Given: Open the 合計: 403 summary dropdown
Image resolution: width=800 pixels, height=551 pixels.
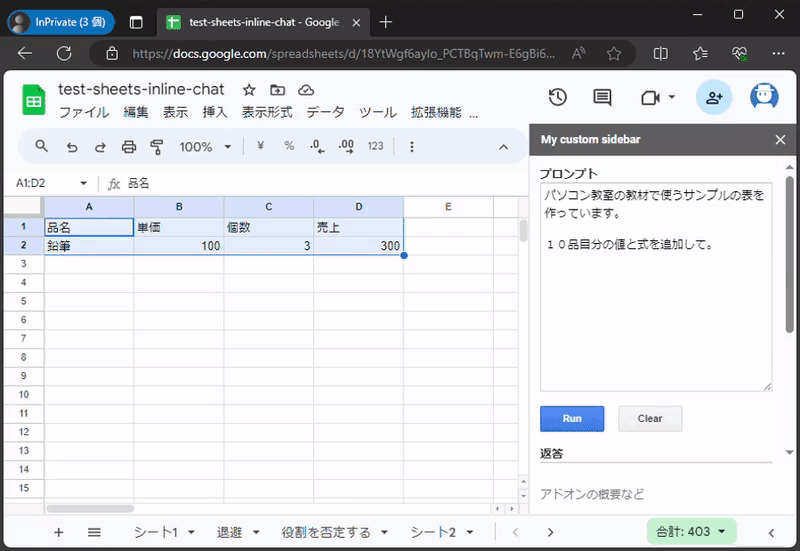Looking at the screenshot, I should (691, 532).
